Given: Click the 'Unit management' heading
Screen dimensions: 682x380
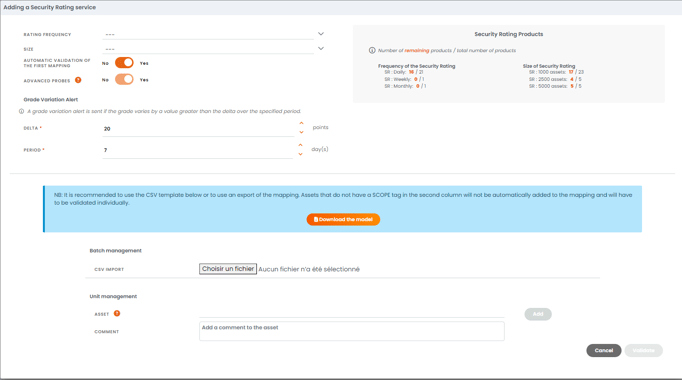Looking at the screenshot, I should tap(113, 297).
